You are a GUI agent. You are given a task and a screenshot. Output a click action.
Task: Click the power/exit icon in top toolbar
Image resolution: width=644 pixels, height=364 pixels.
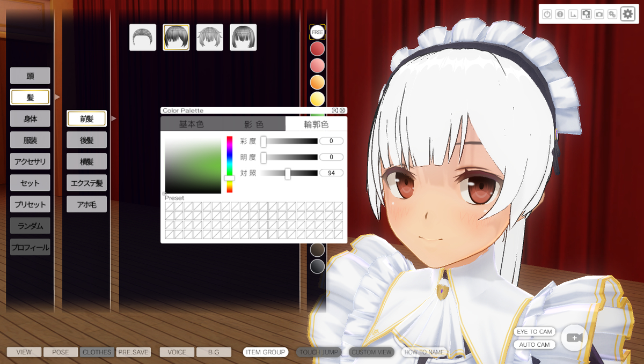547,14
